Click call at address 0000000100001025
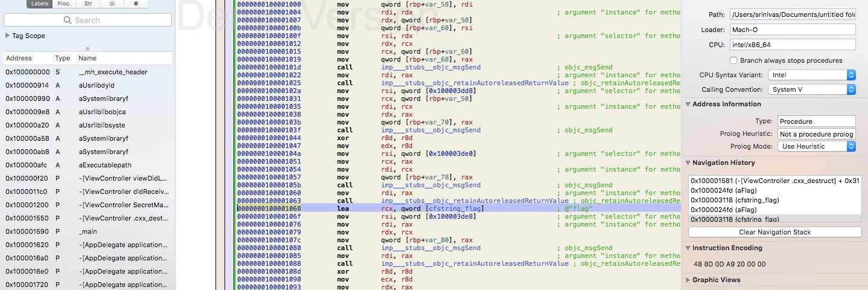This screenshot has width=868, height=290. (x=458, y=83)
